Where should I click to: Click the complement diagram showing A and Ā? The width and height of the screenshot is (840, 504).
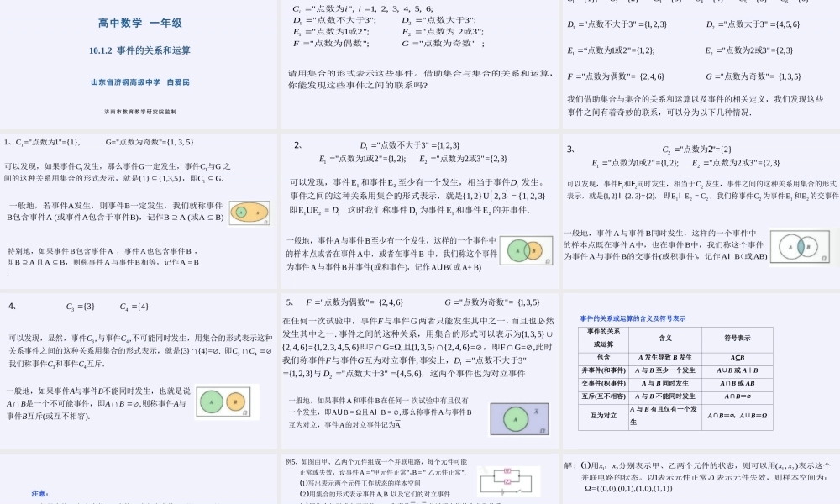click(x=519, y=418)
